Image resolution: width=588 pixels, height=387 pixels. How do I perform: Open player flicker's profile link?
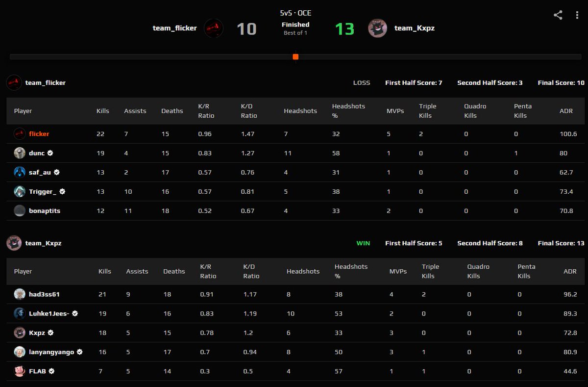(x=39, y=133)
